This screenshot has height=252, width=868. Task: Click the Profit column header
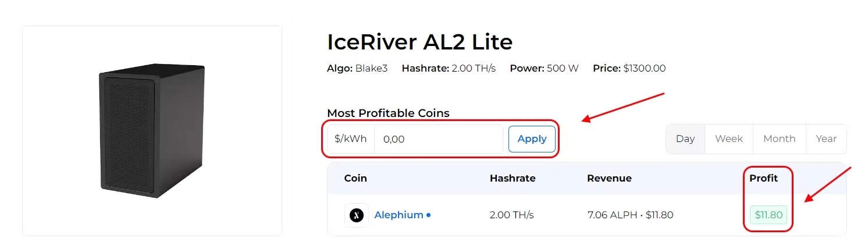(x=763, y=178)
